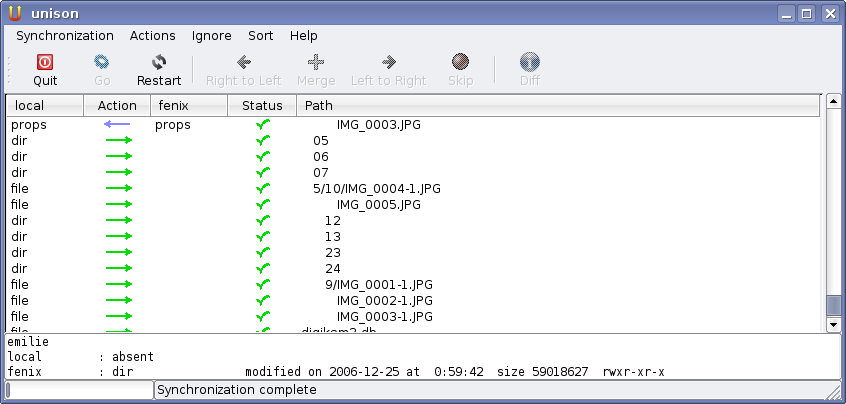846x404 pixels.
Task: Click the unison app icon in title bar
Action: pos(15,13)
